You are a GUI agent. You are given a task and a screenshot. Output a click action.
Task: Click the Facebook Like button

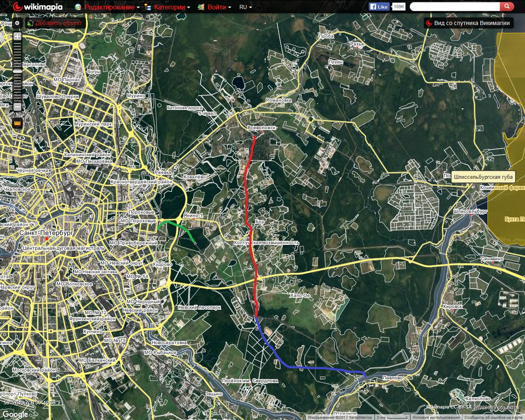(379, 7)
